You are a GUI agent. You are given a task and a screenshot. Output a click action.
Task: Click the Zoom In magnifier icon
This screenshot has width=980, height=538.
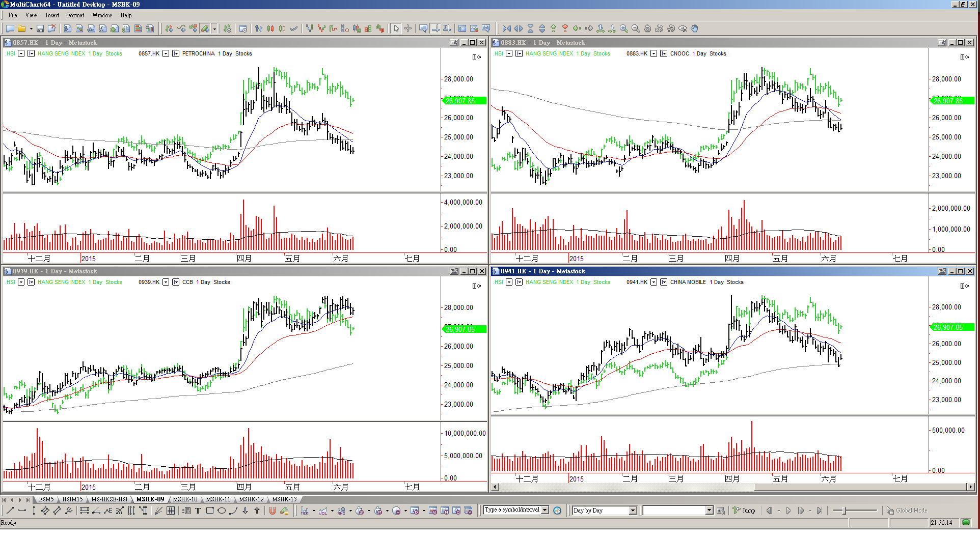tap(623, 29)
